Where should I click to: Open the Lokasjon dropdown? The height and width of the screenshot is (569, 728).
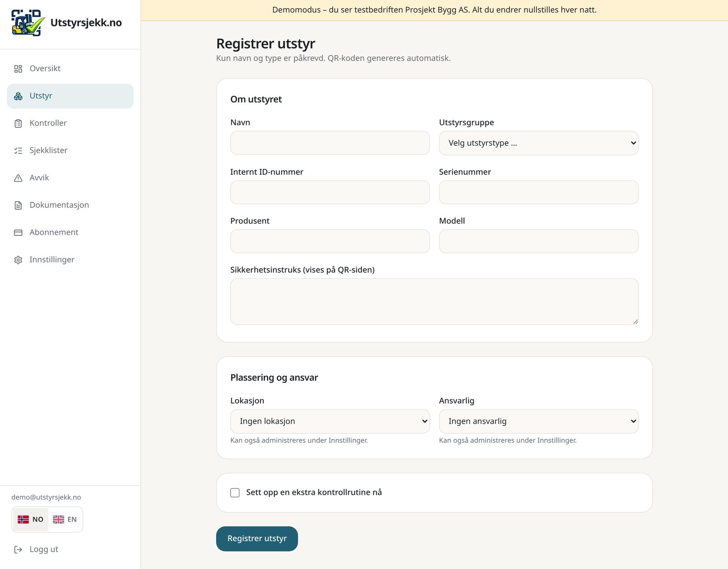[x=330, y=421]
